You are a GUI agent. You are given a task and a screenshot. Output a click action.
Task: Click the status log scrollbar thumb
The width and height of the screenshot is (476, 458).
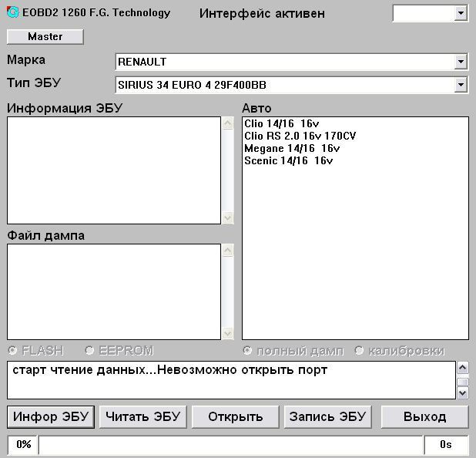pos(463,382)
